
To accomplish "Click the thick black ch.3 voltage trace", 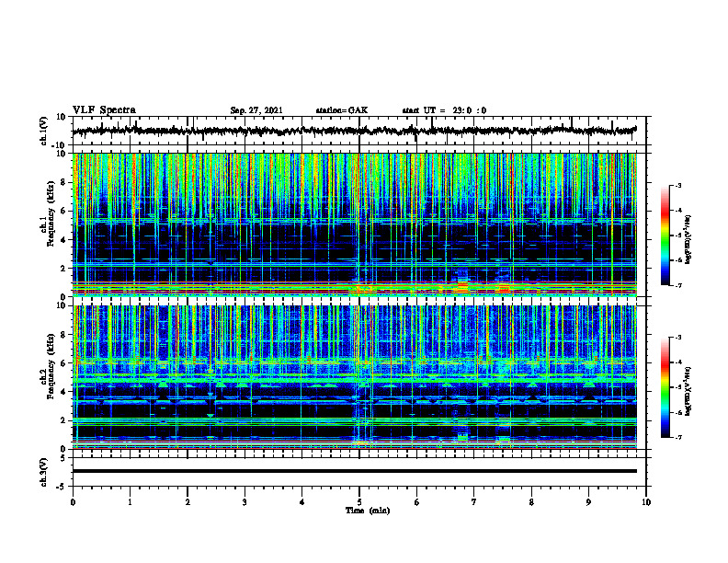I will coord(354,471).
